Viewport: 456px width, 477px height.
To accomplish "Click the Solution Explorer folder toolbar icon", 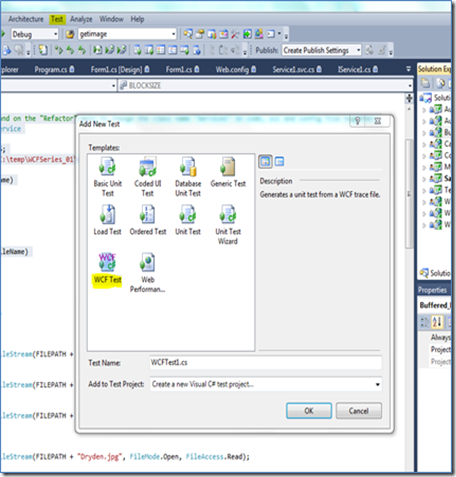I will tap(425, 83).
